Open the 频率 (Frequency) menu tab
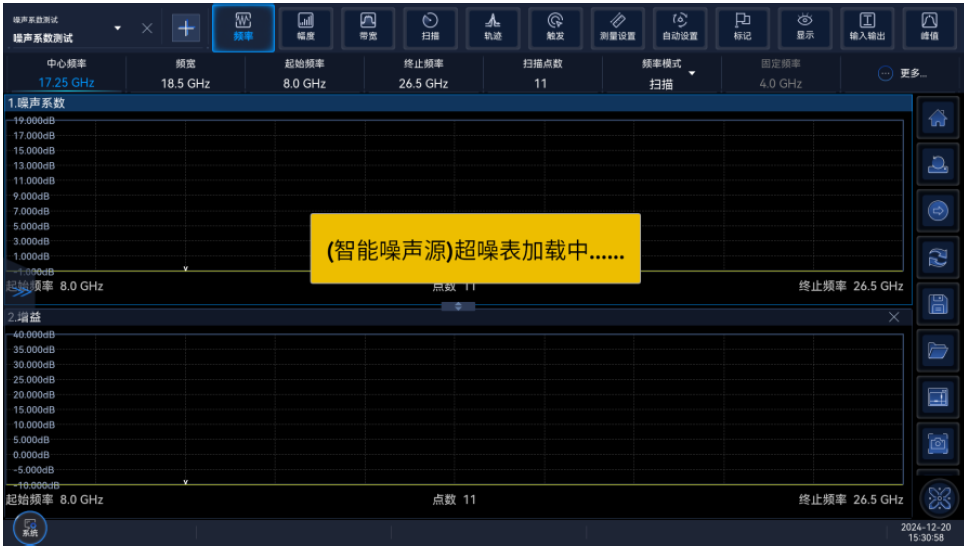Screen dimensions: 966x548 243,27
